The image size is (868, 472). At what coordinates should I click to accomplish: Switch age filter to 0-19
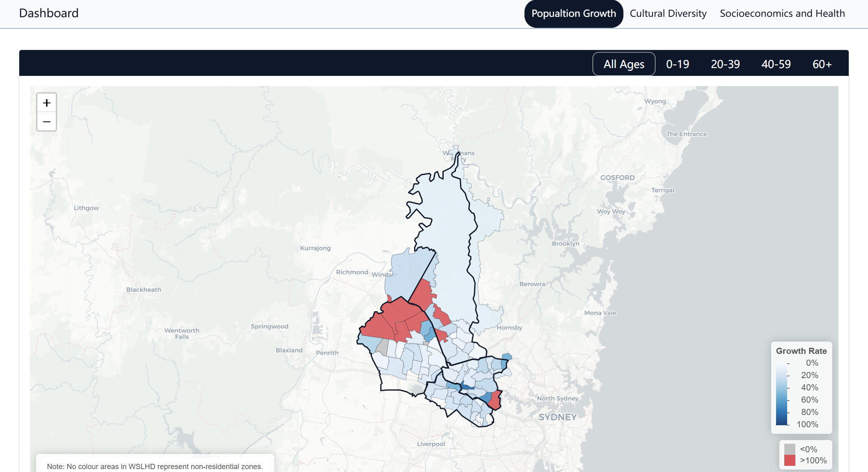coord(677,64)
